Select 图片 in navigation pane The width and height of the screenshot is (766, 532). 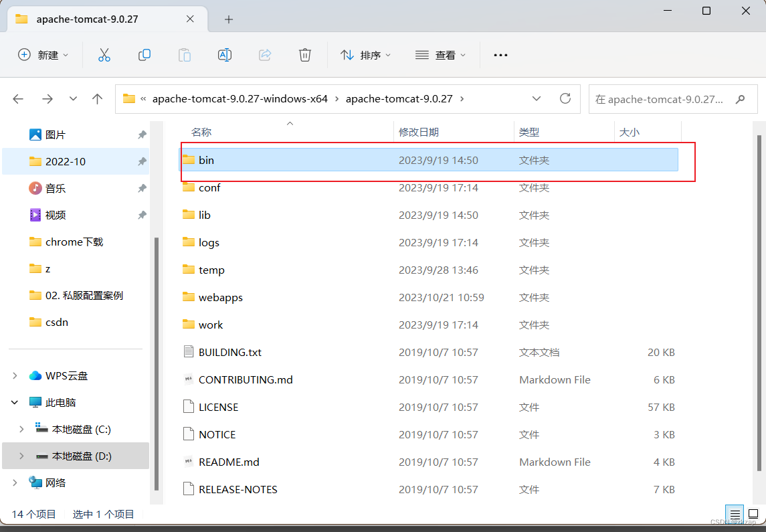pyautogui.click(x=76, y=135)
